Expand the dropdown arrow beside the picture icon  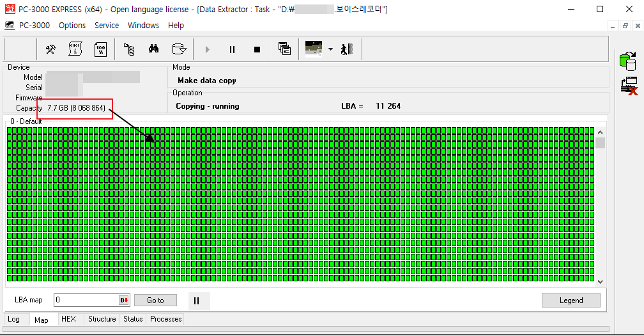pos(330,49)
